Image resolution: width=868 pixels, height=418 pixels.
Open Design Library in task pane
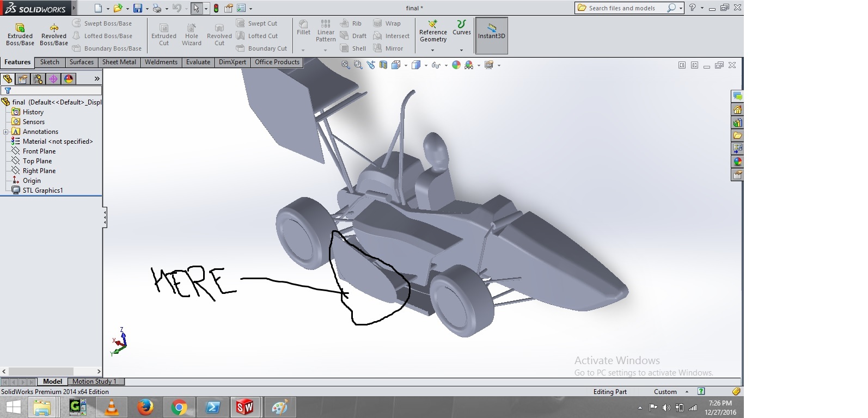point(737,122)
